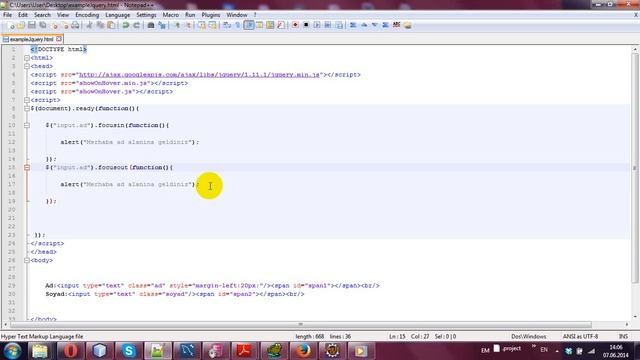The image size is (640, 360).
Task: Close the exampleJquery.html tab with its X
Action: point(59,39)
